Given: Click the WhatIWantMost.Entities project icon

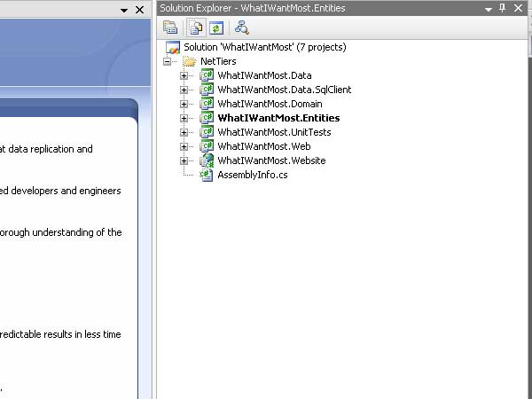Looking at the screenshot, I should [207, 118].
